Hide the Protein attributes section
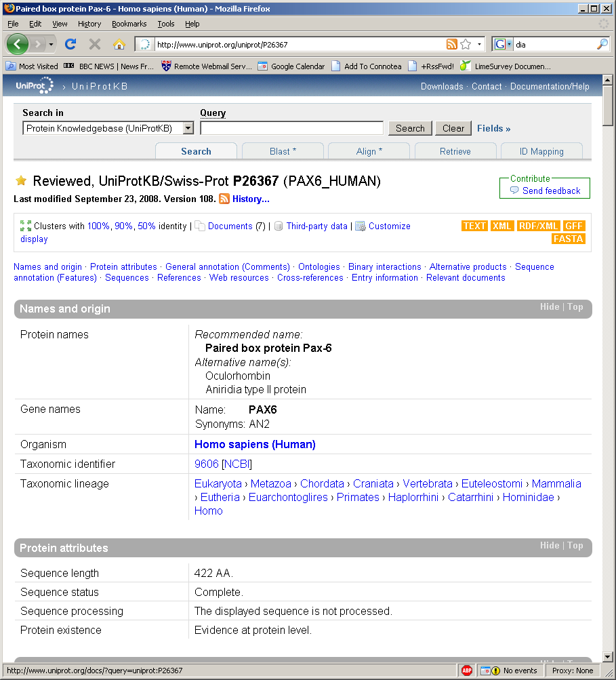616x680 pixels. [549, 546]
